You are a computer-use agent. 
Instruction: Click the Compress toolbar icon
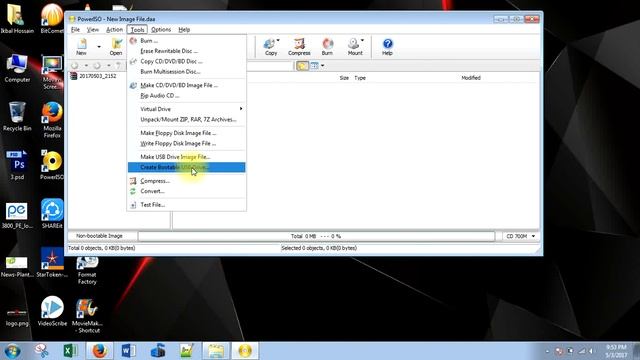pyautogui.click(x=299, y=47)
